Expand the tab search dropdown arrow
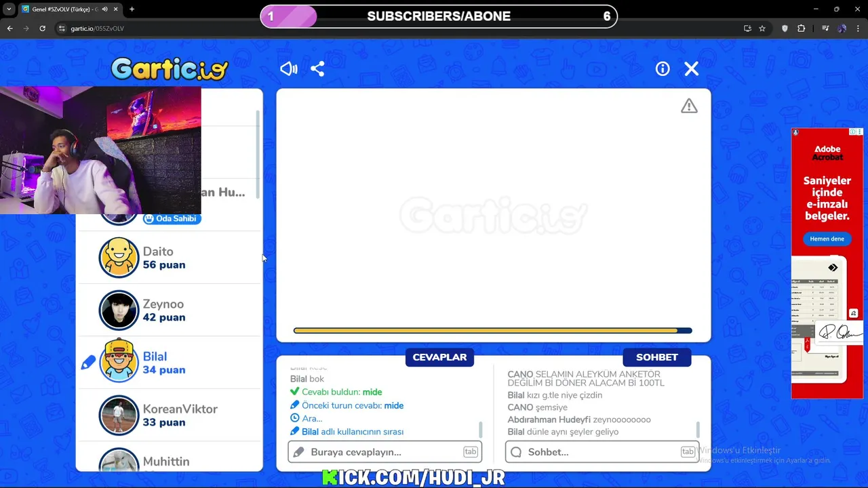The width and height of the screenshot is (868, 488). click(9, 9)
